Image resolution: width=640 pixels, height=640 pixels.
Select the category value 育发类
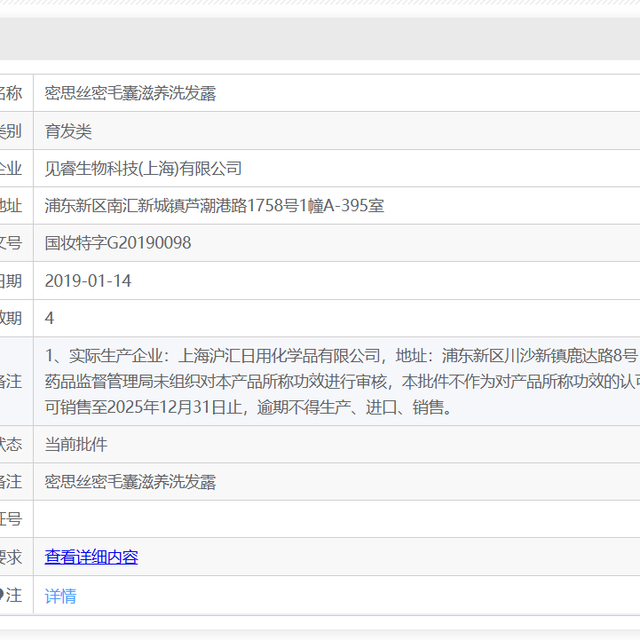[x=68, y=131]
